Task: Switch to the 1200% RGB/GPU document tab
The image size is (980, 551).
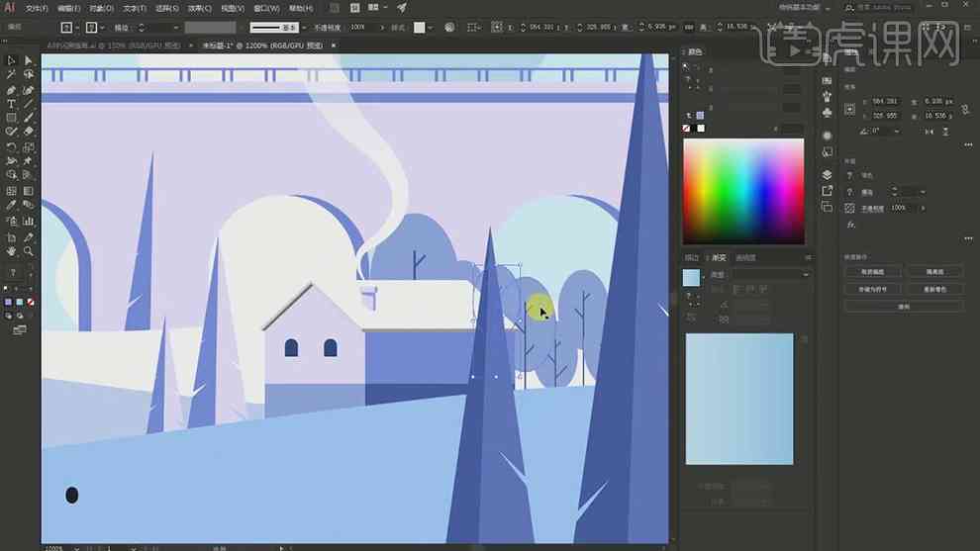Action: point(262,46)
